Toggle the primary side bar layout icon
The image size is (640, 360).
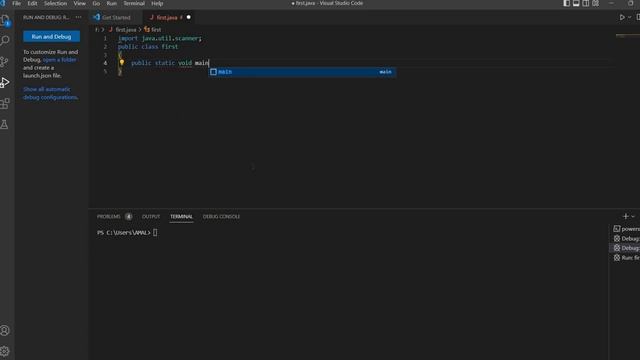click(x=567, y=3)
